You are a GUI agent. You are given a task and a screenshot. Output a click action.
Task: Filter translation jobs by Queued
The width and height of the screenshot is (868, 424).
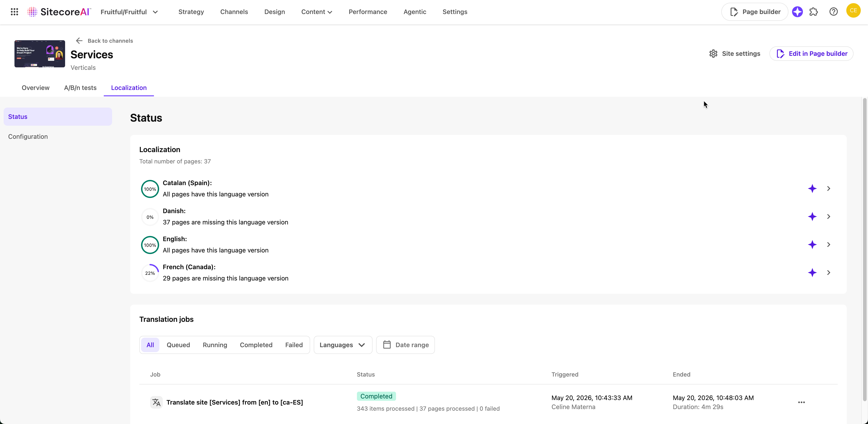click(178, 345)
